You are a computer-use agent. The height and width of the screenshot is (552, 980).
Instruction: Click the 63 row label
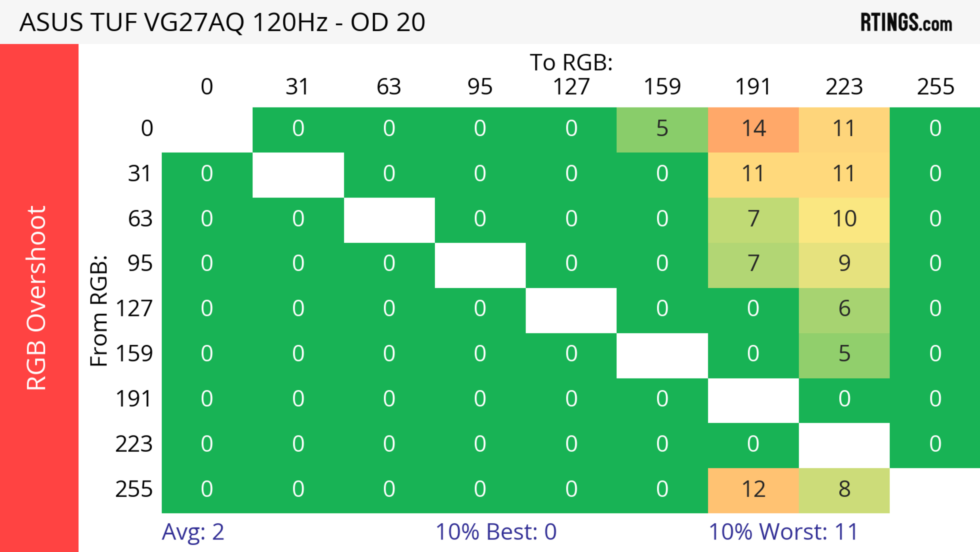140,219
